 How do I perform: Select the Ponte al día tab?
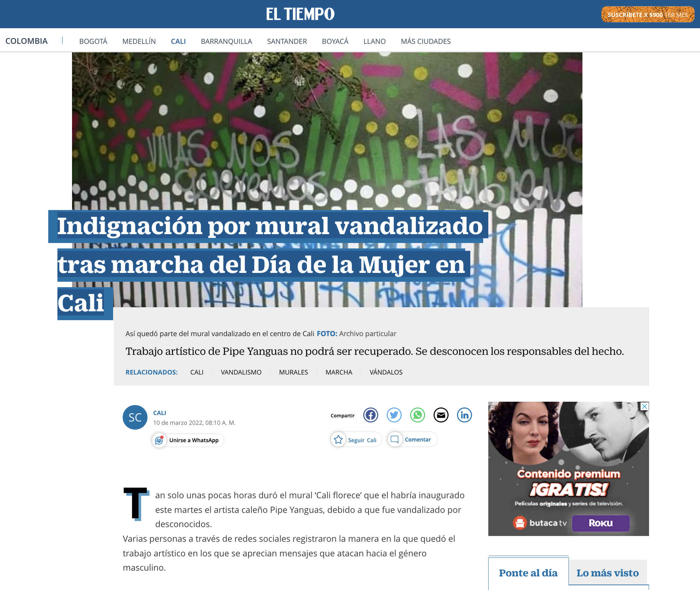[528, 573]
